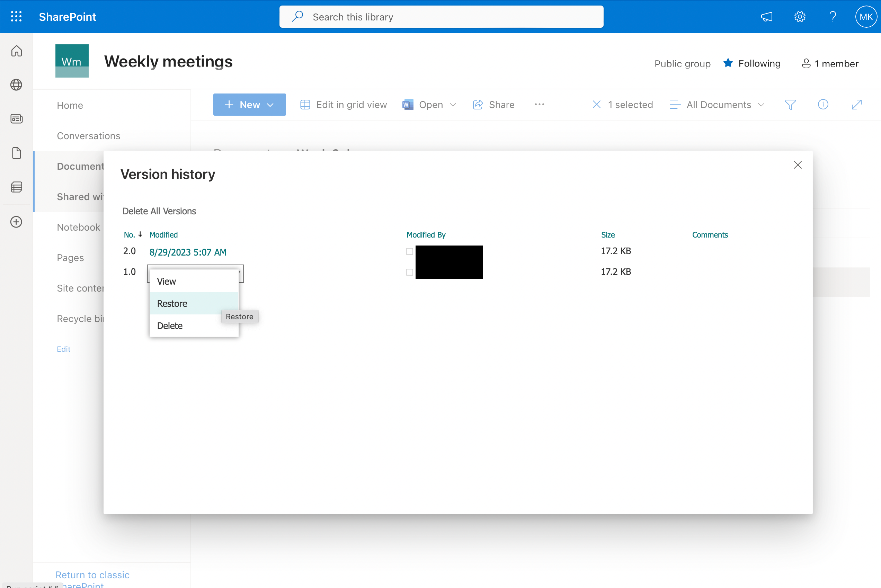Click the 1 selected close toggle
Screen dimensions: 881x588
(596, 104)
